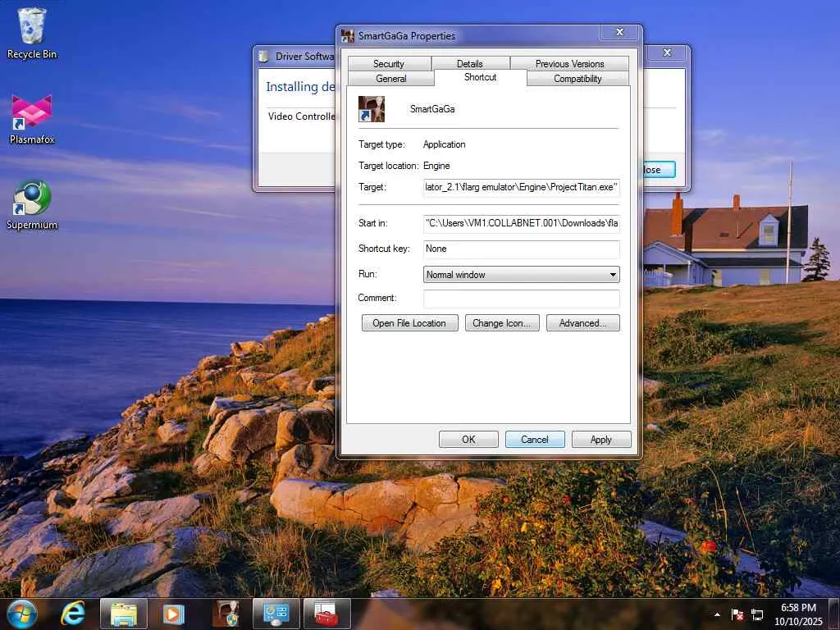Click the SmartGaGa shortcut icon in Properties

click(x=372, y=109)
